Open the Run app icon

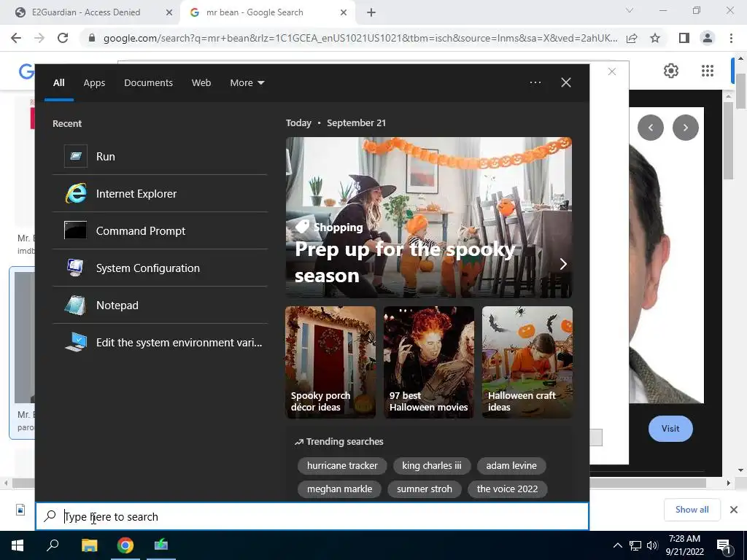point(76,156)
